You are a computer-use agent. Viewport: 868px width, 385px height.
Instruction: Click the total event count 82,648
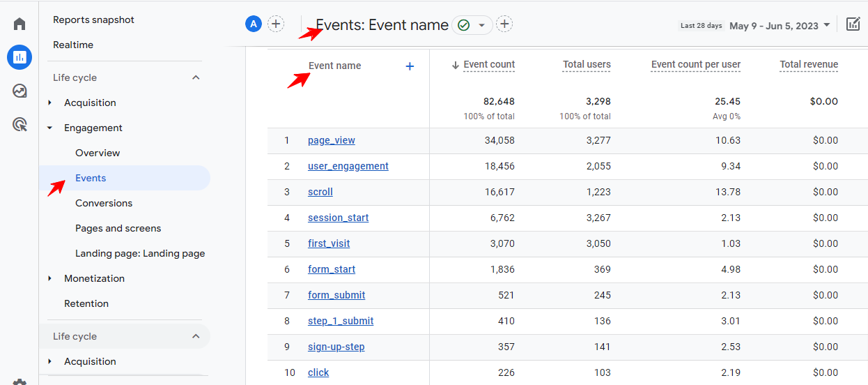tap(499, 101)
